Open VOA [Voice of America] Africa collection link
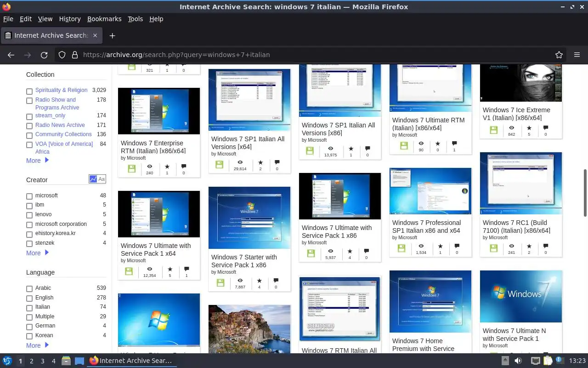 click(x=64, y=148)
